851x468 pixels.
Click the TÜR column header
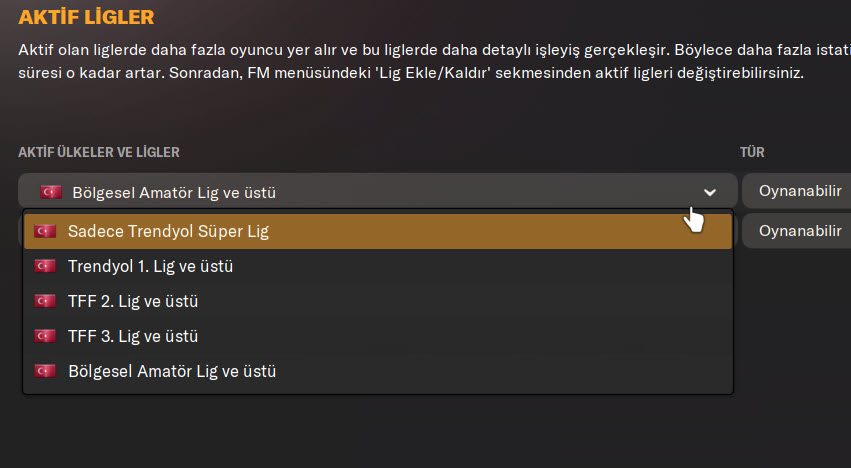coord(752,152)
